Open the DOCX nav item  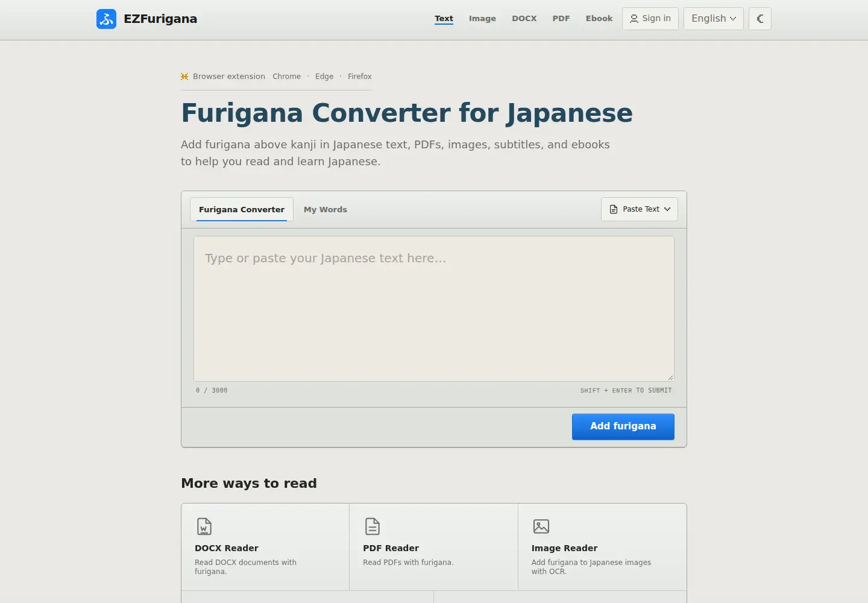524,19
